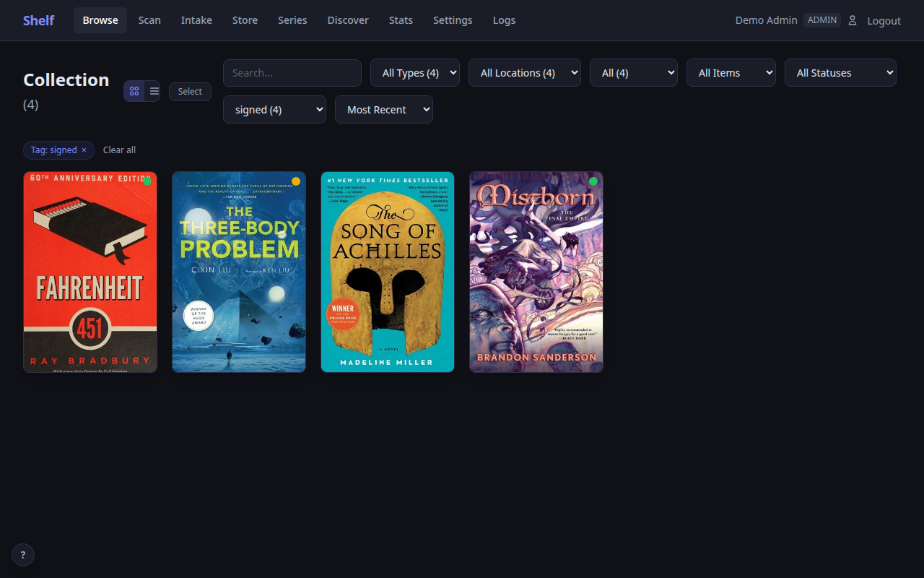
Task: Open the Fahrenheit 451 book cover
Action: click(90, 272)
